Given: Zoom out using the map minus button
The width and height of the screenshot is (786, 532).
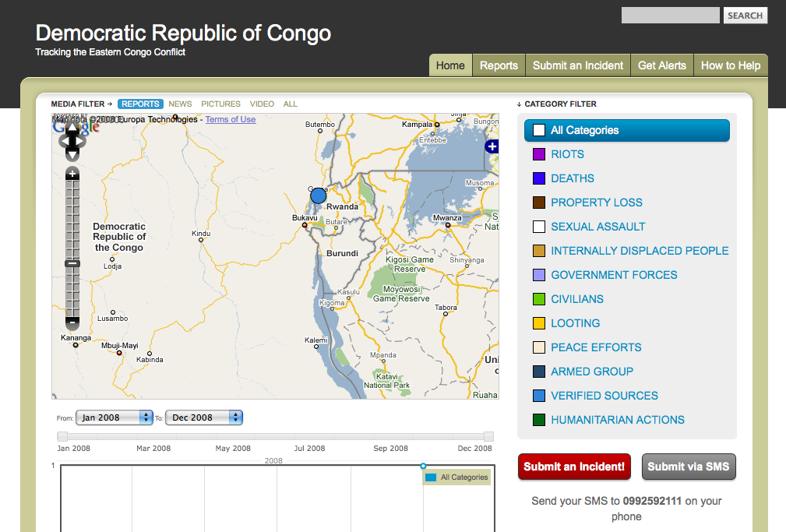Looking at the screenshot, I should 72,322.
